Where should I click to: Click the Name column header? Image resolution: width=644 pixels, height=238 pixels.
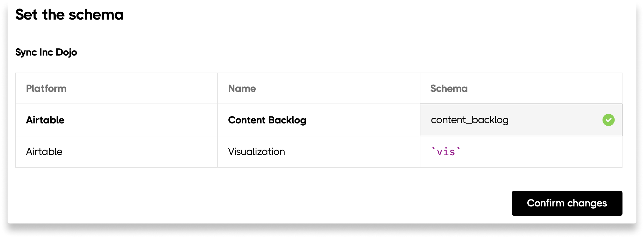(242, 88)
